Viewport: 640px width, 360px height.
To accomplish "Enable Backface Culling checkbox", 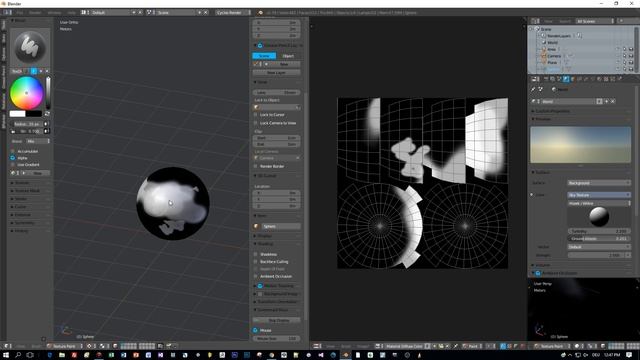I will click(x=256, y=262).
